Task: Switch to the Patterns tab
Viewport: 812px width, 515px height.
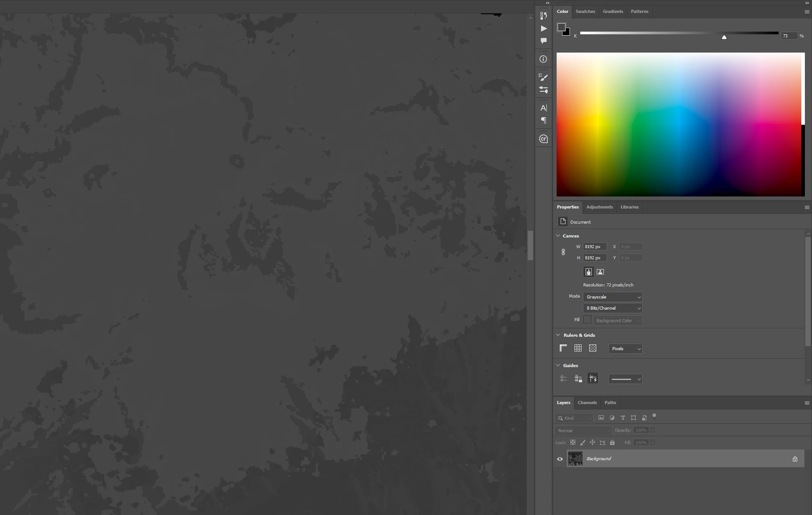Action: point(640,12)
